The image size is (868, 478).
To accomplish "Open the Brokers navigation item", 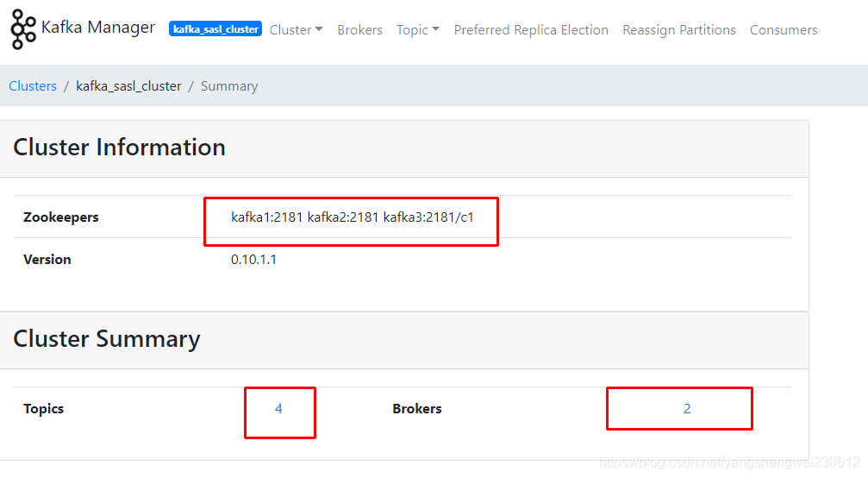I will 359,30.
